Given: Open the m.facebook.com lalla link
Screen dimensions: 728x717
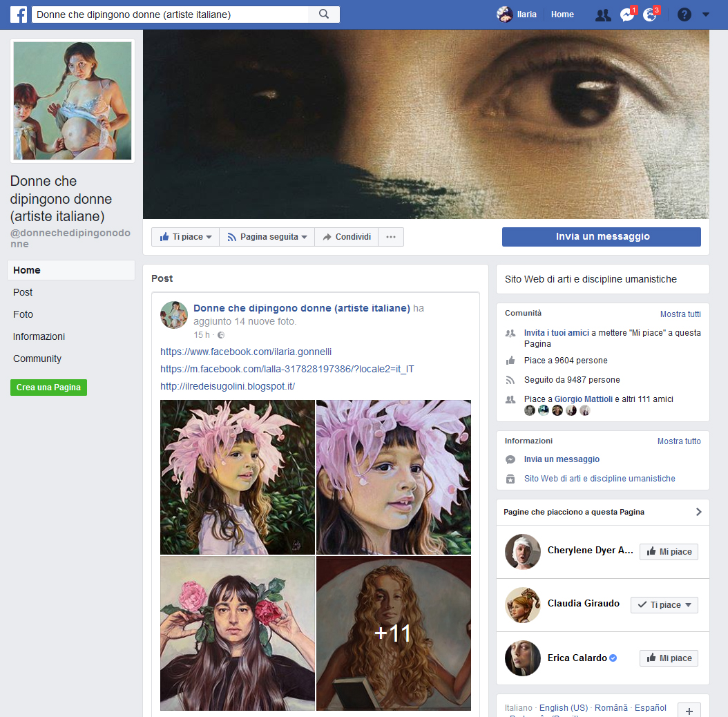Looking at the screenshot, I should [x=287, y=369].
